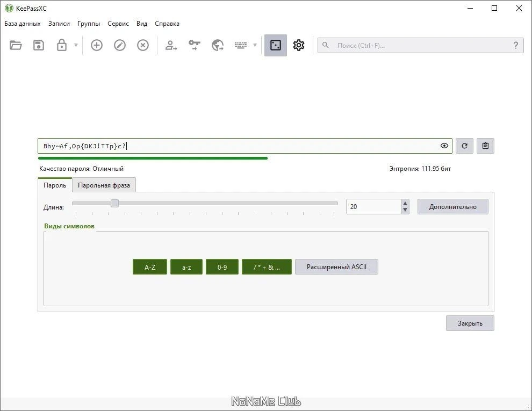Click the Закрыть button
Screen dimensions: 532x411
point(470,323)
